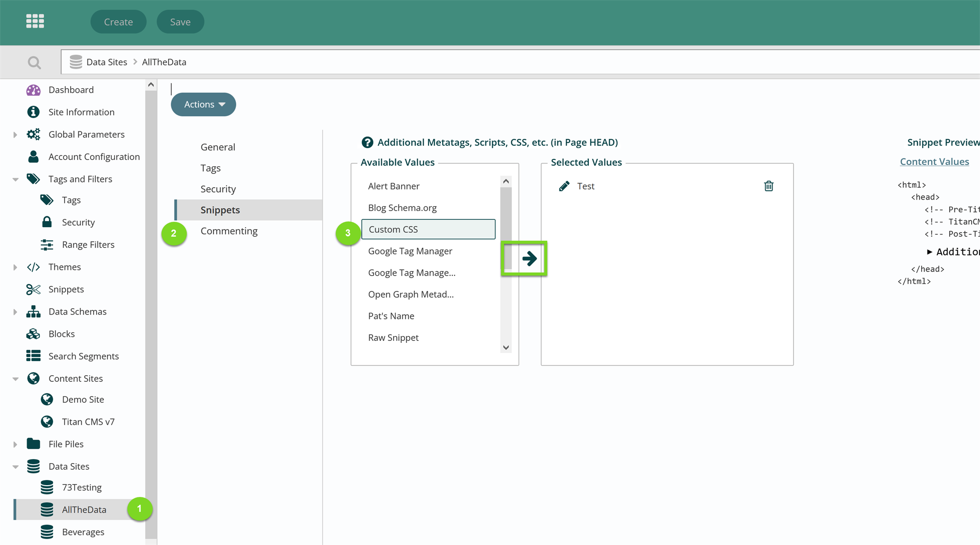Collapse the Data Sites node
Viewport: 980px width, 545px height.
coord(15,467)
